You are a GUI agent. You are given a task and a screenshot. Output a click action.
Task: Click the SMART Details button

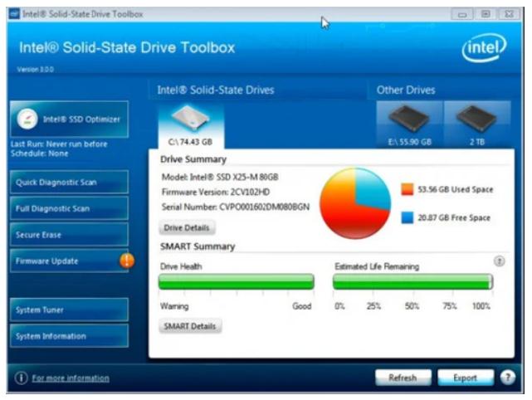tap(190, 326)
